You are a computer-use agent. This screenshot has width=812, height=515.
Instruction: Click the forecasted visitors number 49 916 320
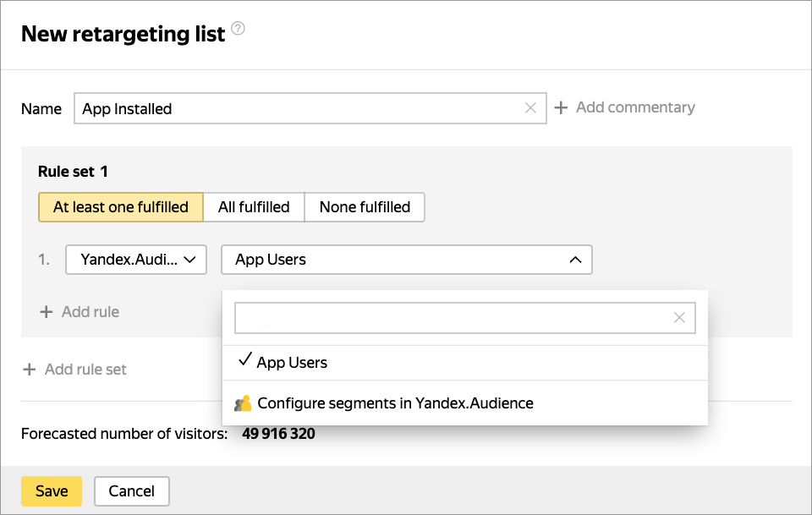(x=278, y=435)
